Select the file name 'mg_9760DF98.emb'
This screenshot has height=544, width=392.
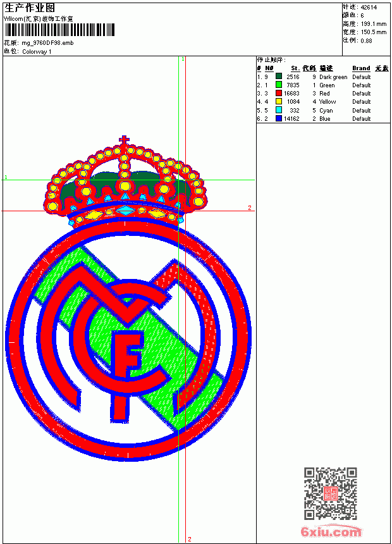pyautogui.click(x=47, y=43)
